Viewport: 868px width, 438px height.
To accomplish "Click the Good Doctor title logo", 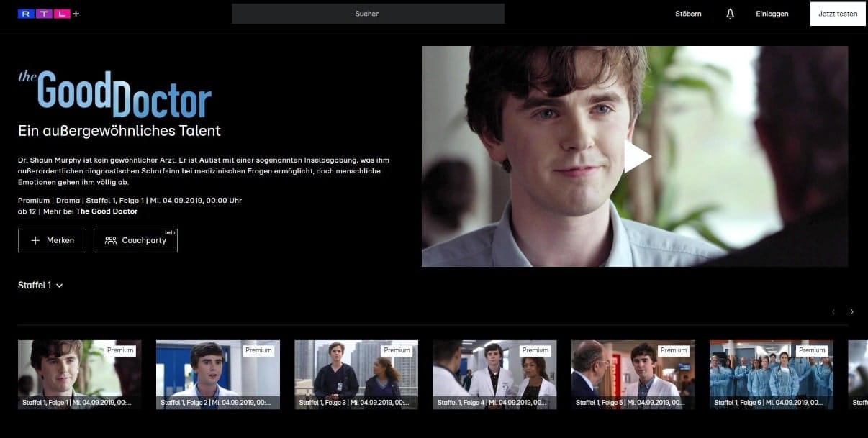I will 115,94.
